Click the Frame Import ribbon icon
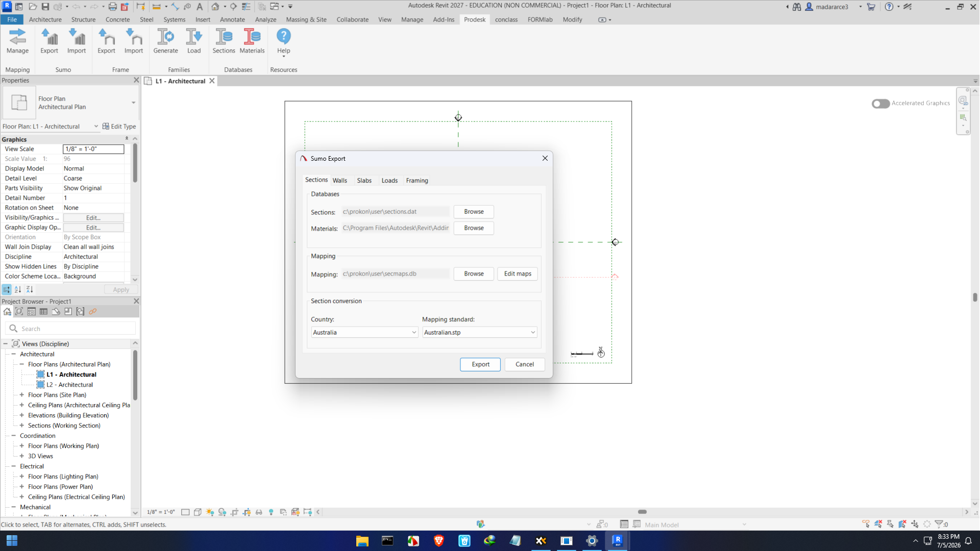Image resolution: width=980 pixels, height=551 pixels. (134, 41)
